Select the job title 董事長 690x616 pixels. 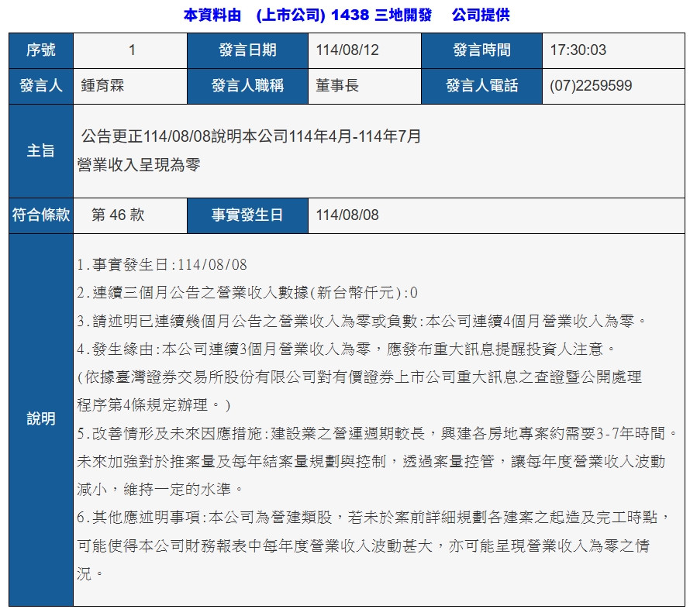(x=337, y=86)
